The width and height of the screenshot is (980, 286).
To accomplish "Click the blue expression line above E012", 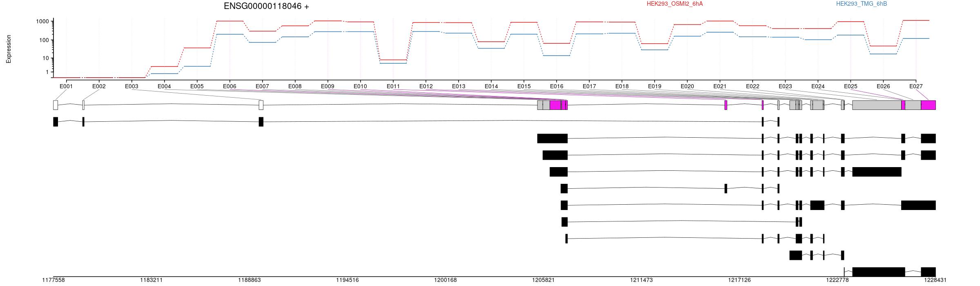I will 426,31.
